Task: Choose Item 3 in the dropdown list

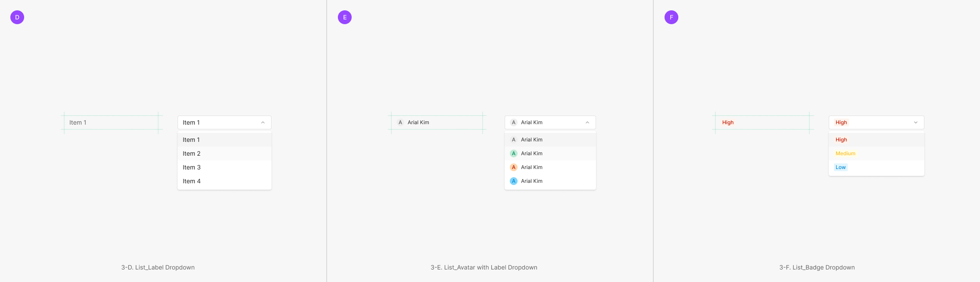Action: pos(192,167)
